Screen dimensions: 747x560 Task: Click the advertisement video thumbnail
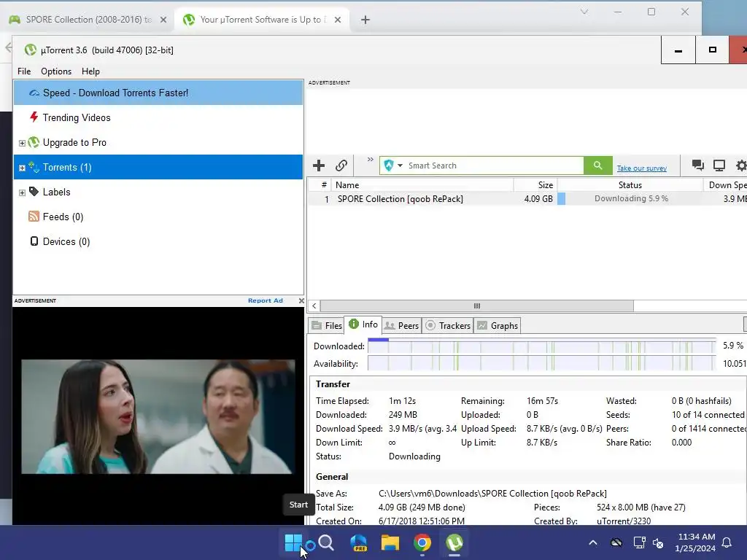[158, 416]
